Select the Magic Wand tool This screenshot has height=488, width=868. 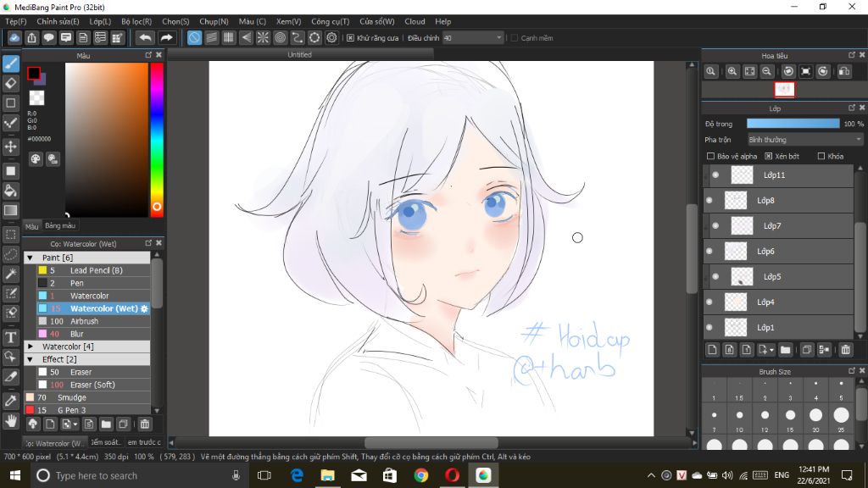[x=10, y=274]
